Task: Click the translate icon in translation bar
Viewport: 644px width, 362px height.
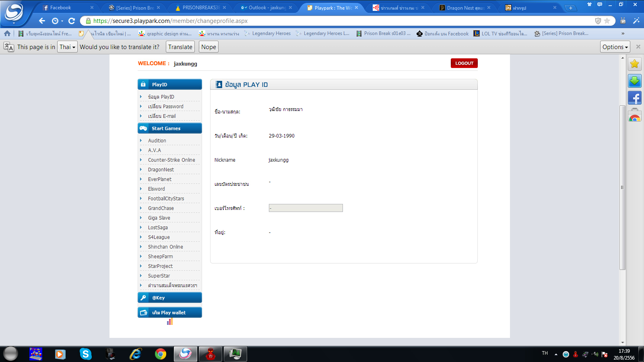Action: coord(9,47)
